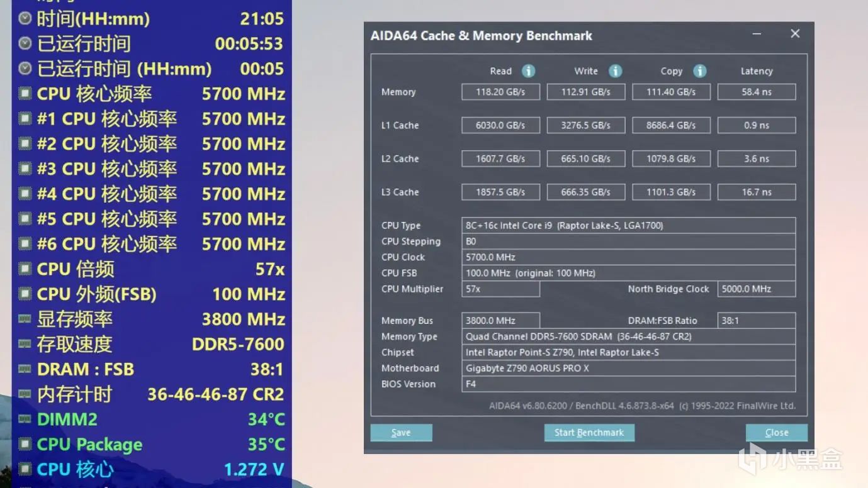Click the chip icon beside CPU Package
The image size is (868, 488).
[25, 444]
